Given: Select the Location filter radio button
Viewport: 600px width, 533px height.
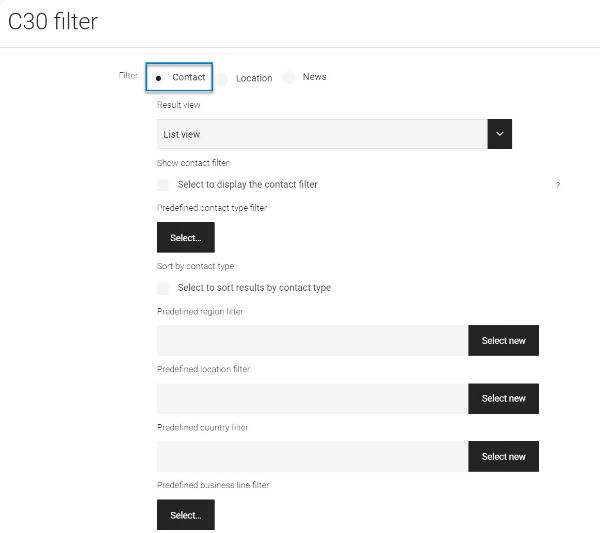Looking at the screenshot, I should coord(222,79).
